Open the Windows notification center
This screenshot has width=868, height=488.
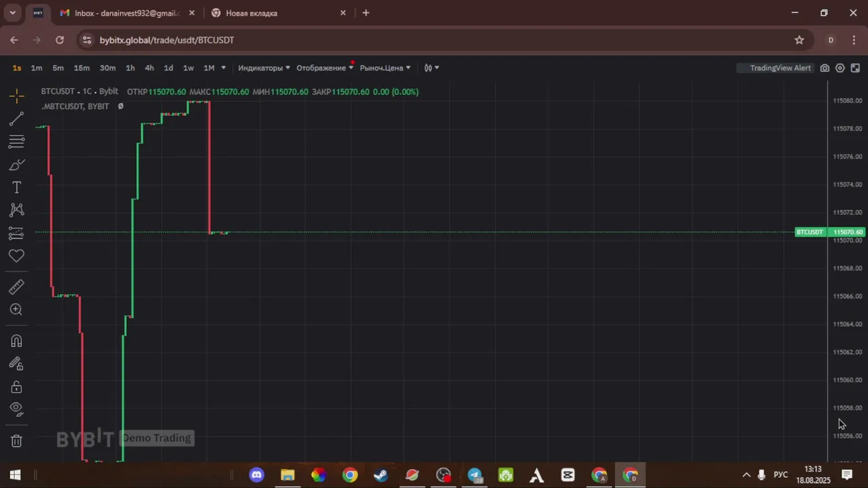(847, 475)
